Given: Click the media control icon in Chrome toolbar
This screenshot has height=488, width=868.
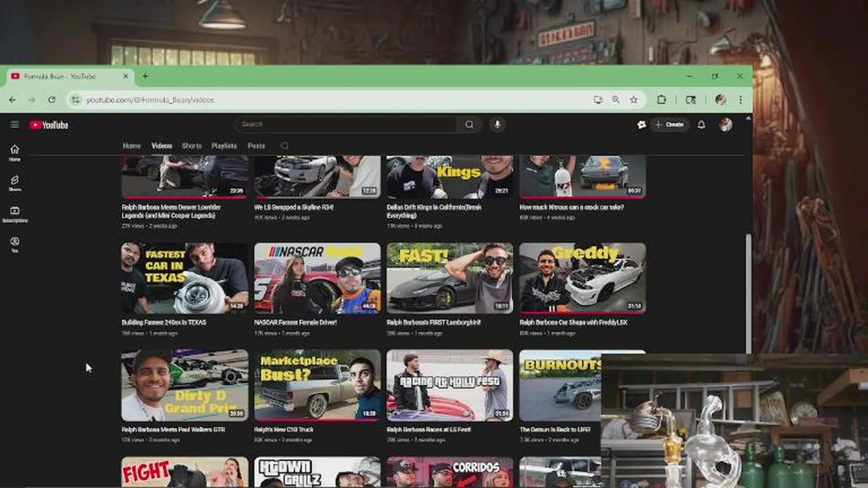Looking at the screenshot, I should 690,100.
